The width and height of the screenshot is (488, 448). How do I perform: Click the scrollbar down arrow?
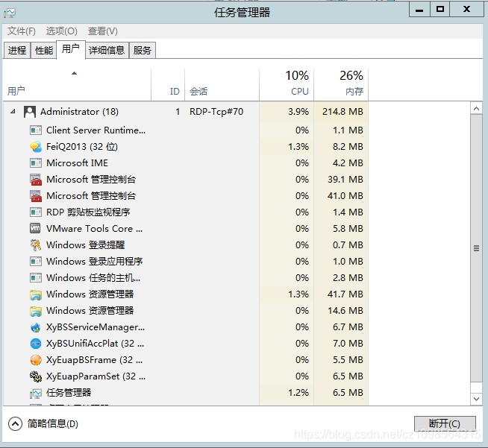(476, 399)
